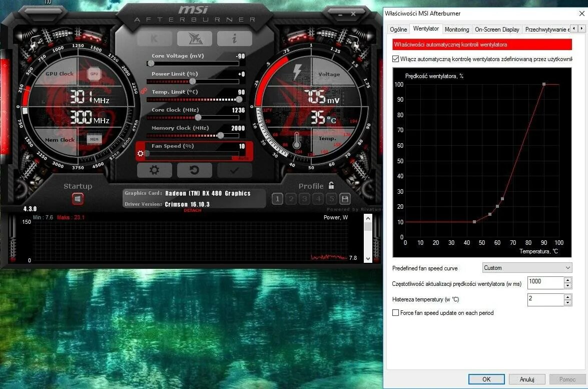
Task: Open Predefined fan speed curve dropdown
Action: [527, 268]
